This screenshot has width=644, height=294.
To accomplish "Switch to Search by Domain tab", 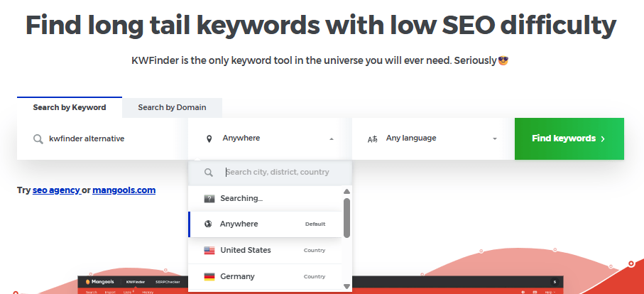I will (x=172, y=107).
